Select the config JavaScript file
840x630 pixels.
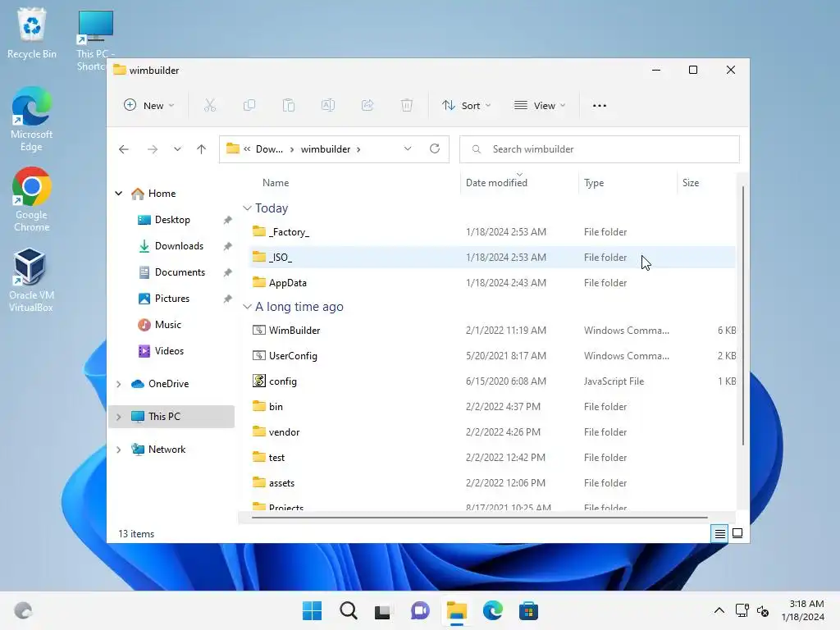[492, 381]
